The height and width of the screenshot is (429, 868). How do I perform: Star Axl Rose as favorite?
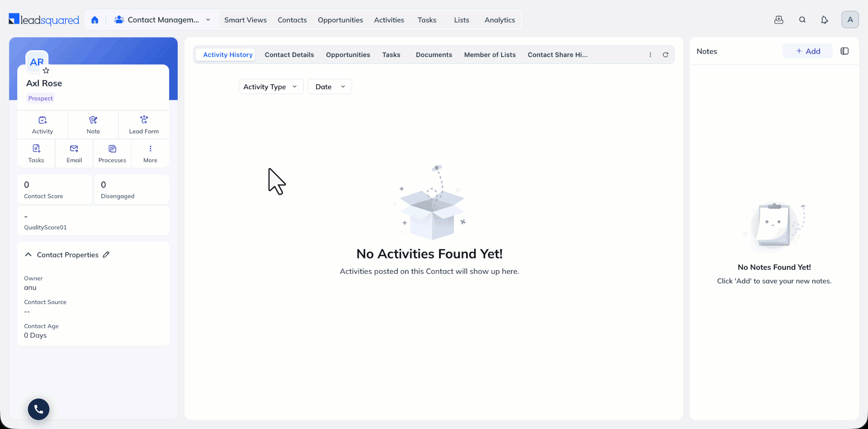(x=46, y=71)
